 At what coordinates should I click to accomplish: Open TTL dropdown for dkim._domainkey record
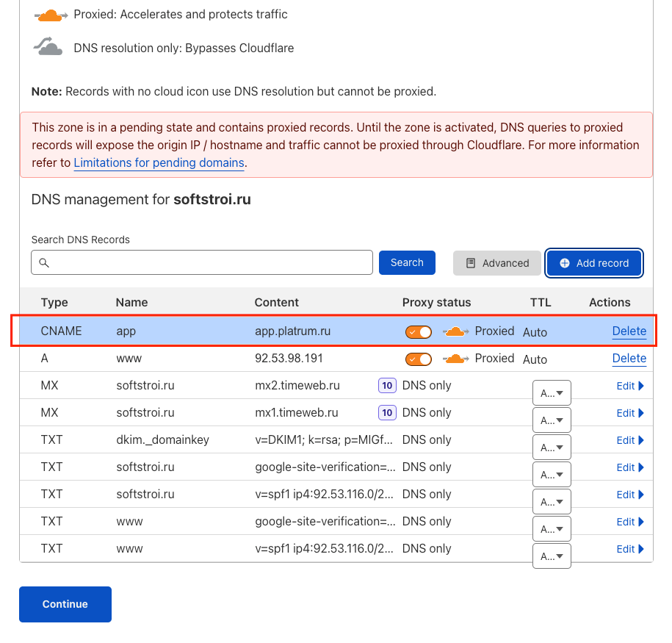point(552,448)
